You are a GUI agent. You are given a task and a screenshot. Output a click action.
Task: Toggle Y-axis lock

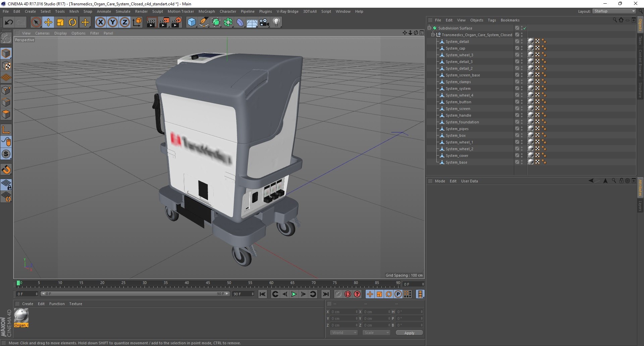click(113, 22)
